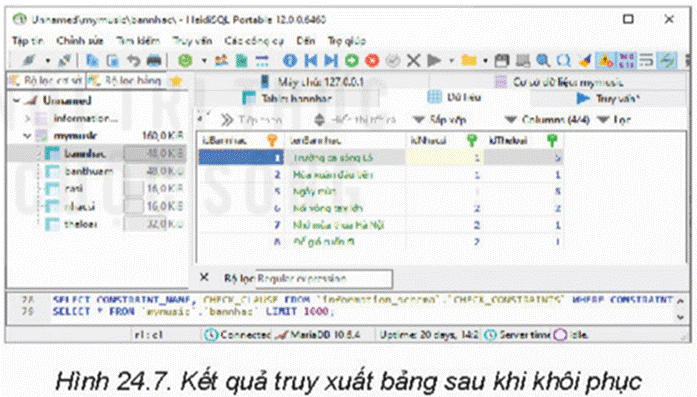Click the Sắp xếp sort button
This screenshot has height=397, width=697.
(440, 120)
